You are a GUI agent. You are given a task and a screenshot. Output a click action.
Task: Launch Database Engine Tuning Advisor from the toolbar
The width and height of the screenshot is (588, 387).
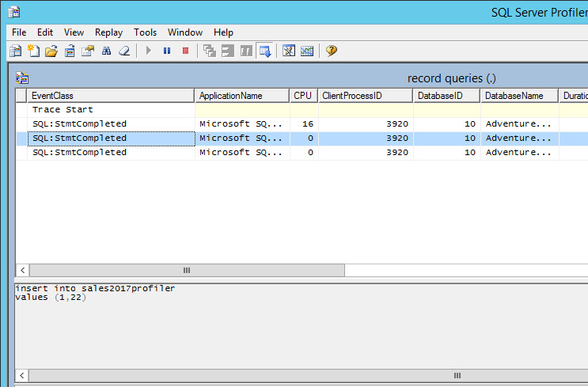(289, 51)
